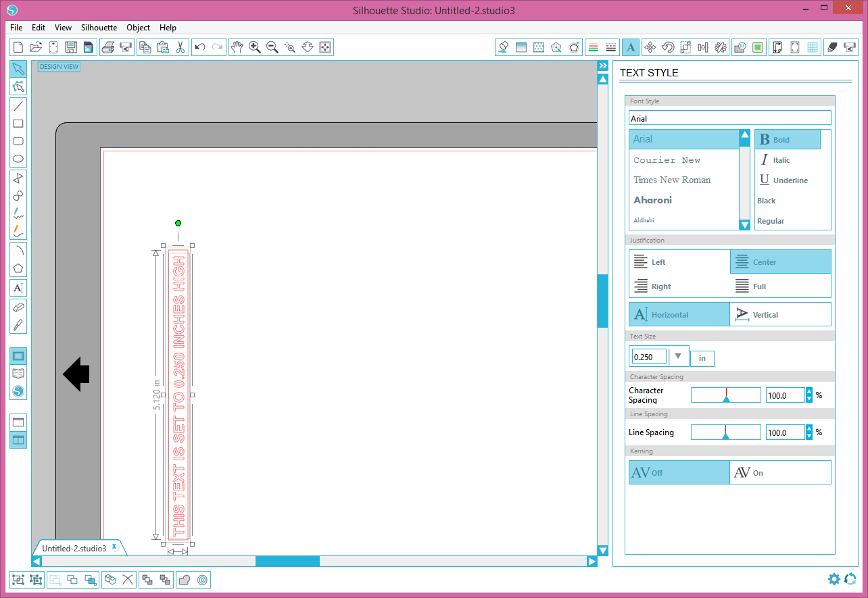Set justification to Full
Screen dimensions: 868x598
[781, 286]
